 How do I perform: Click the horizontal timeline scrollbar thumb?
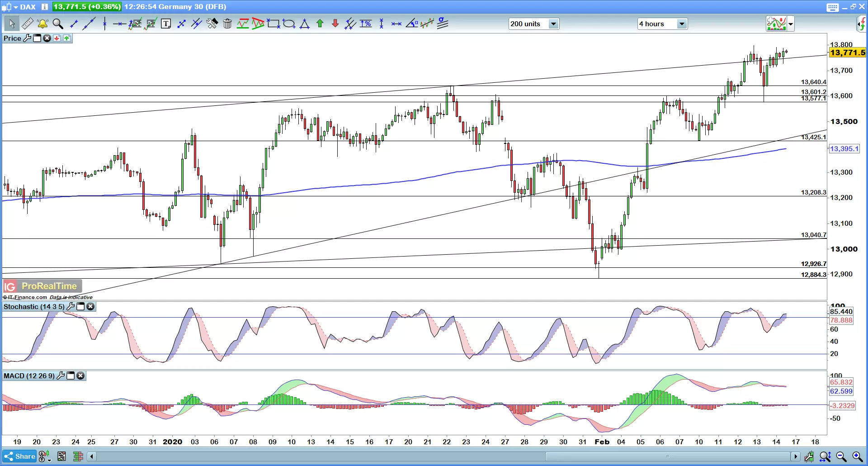pyautogui.click(x=668, y=456)
